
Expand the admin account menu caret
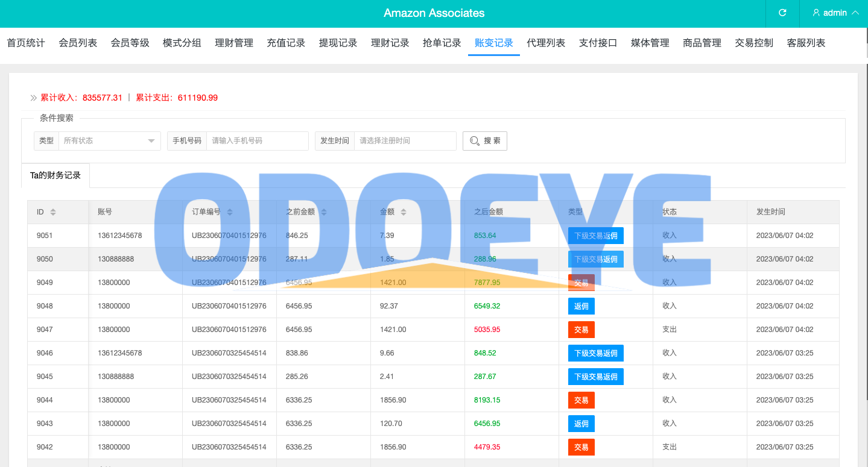click(x=855, y=13)
